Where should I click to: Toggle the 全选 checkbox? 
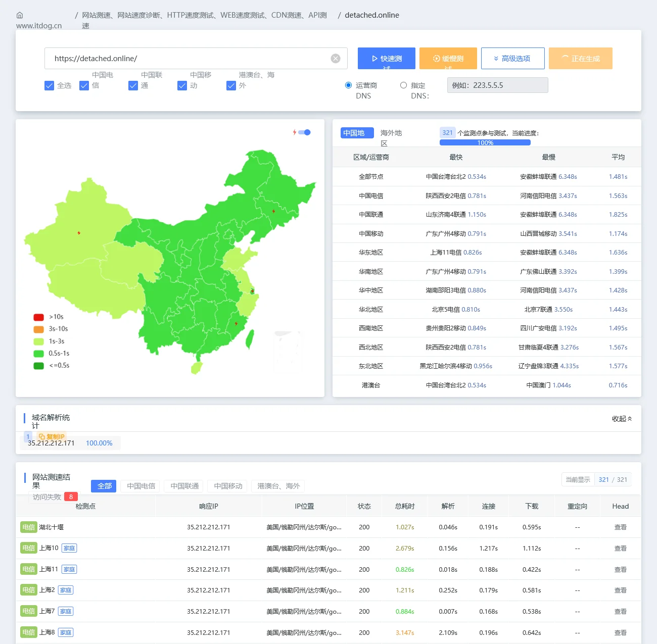[49, 86]
